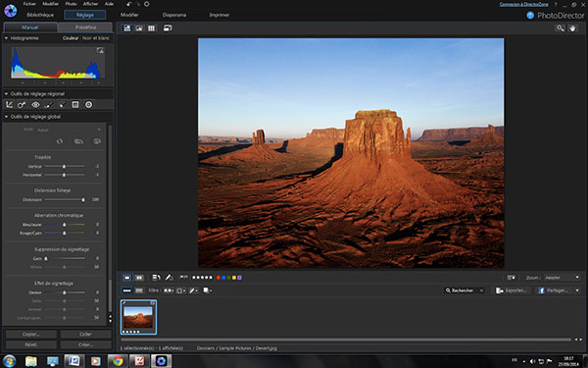This screenshot has width=588, height=368.
Task: Collapse Outils de réglage global section
Action: pyautogui.click(x=7, y=117)
